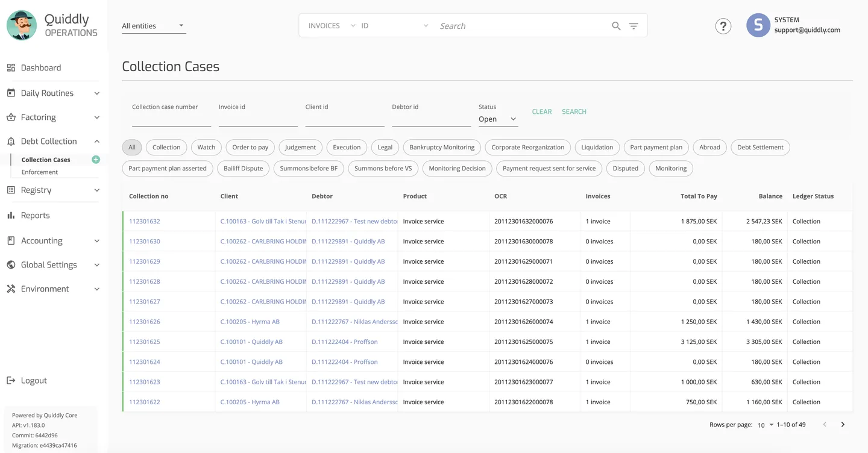Open Collection Cases in the sidebar
This screenshot has width=868, height=453.
click(46, 160)
